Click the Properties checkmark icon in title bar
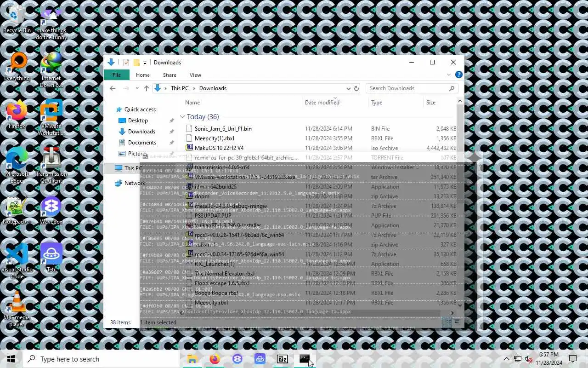Screen dimensions: 588x368 [x=126, y=63]
